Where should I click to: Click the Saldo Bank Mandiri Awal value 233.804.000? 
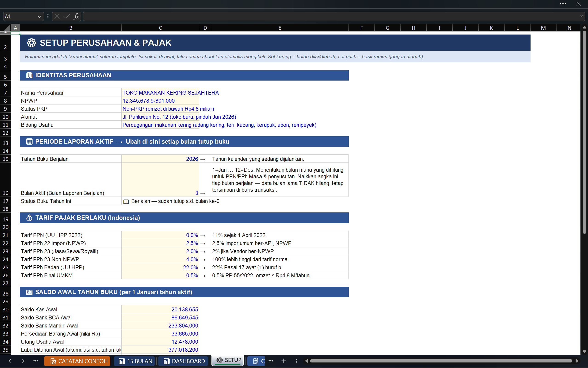(160, 325)
